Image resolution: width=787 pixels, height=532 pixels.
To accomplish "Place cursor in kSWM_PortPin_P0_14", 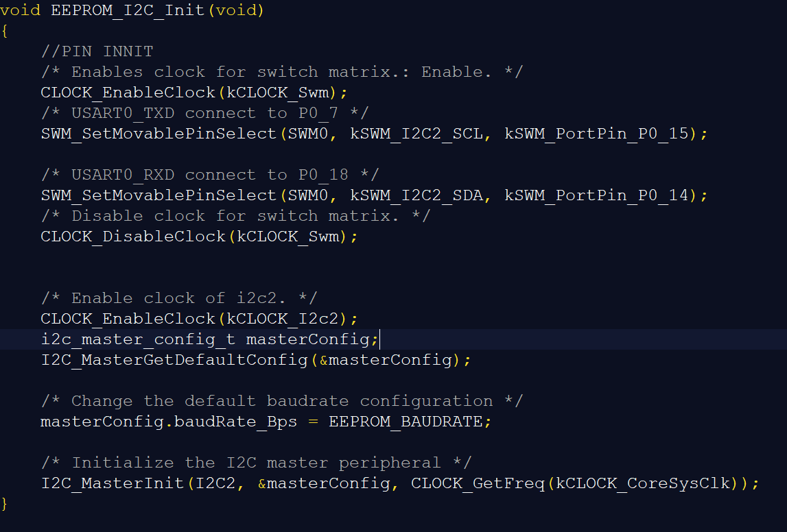I will (x=596, y=195).
